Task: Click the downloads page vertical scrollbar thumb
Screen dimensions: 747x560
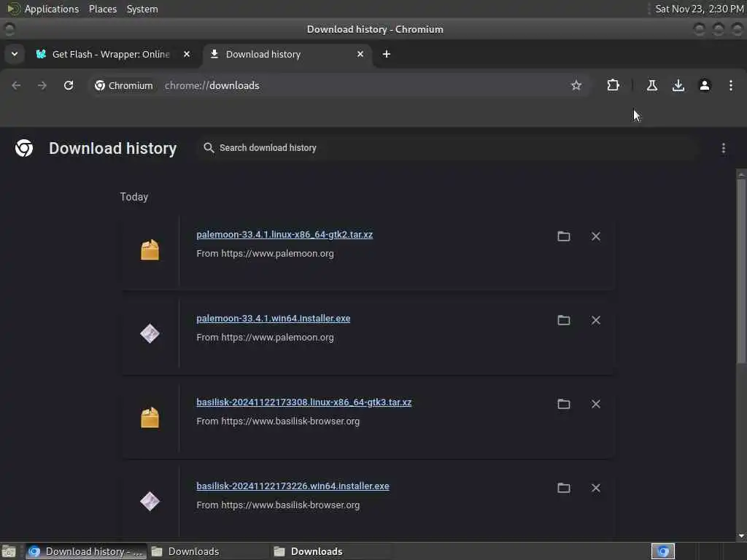Action: [741, 271]
